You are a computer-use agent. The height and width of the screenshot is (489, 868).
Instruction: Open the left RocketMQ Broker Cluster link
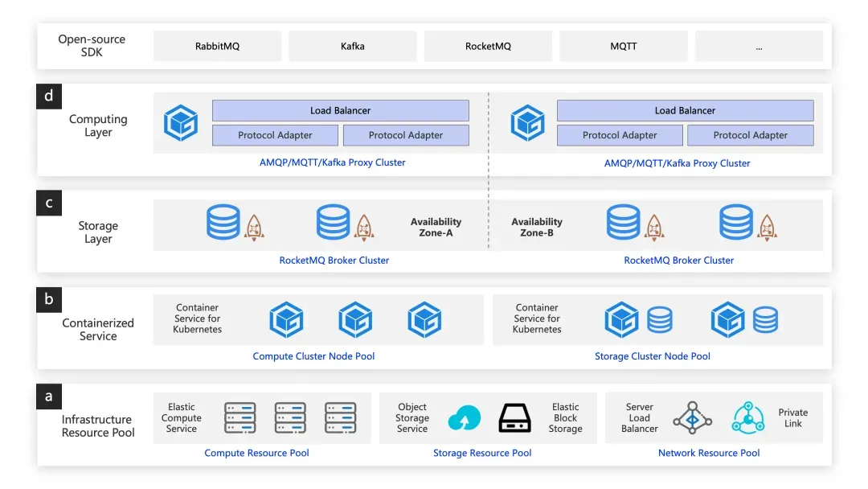334,261
